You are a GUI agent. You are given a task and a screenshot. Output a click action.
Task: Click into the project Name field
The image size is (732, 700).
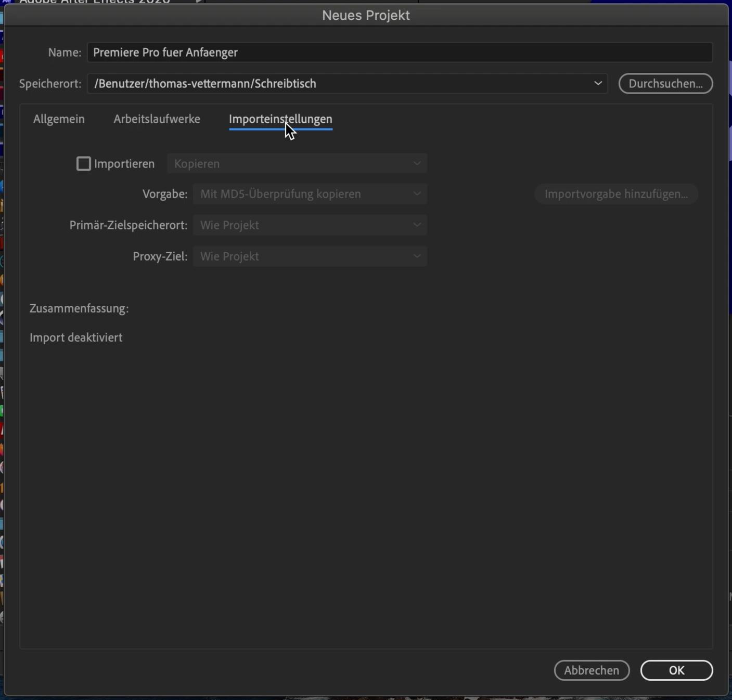399,53
